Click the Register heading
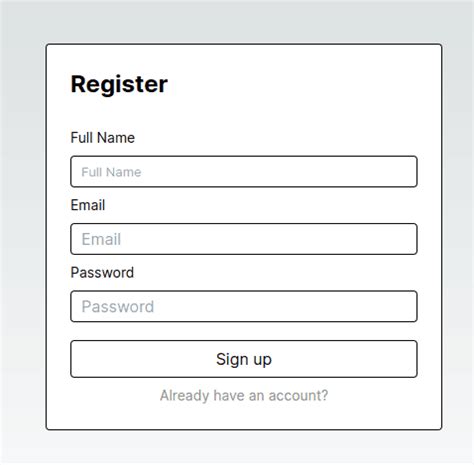Image resolution: width=474 pixels, height=465 pixels. click(119, 84)
